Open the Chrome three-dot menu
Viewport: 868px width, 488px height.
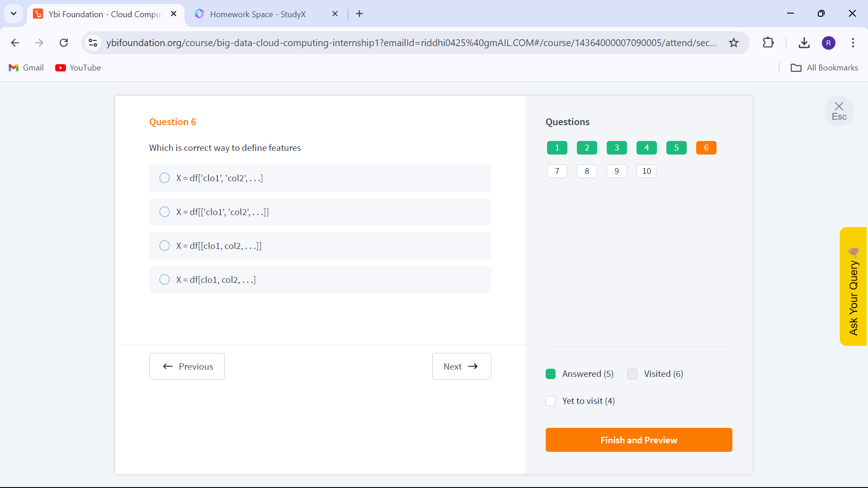click(x=853, y=42)
